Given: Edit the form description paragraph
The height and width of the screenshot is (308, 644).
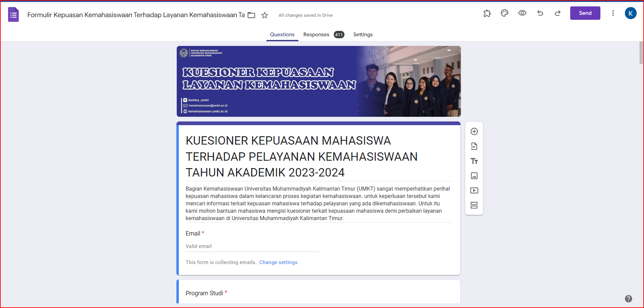Looking at the screenshot, I should point(319,203).
